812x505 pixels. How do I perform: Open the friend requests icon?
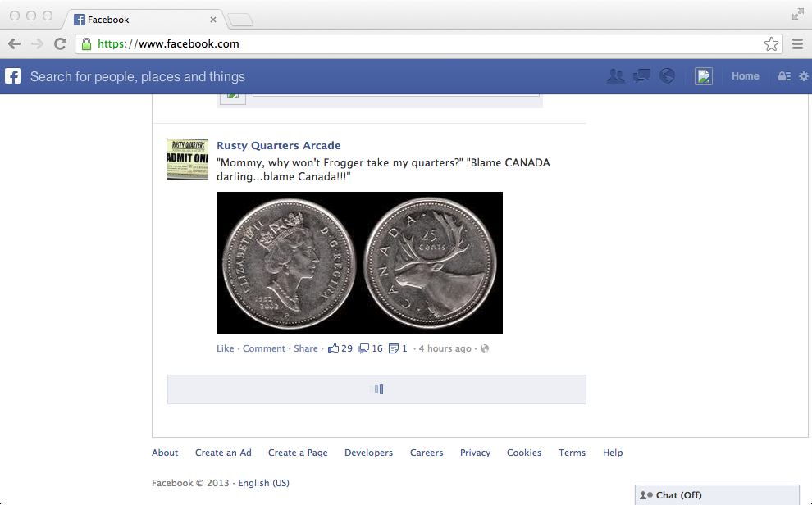pos(616,76)
